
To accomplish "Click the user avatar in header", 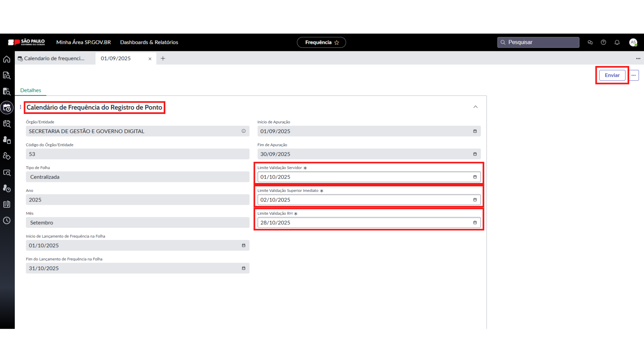I will (x=633, y=42).
